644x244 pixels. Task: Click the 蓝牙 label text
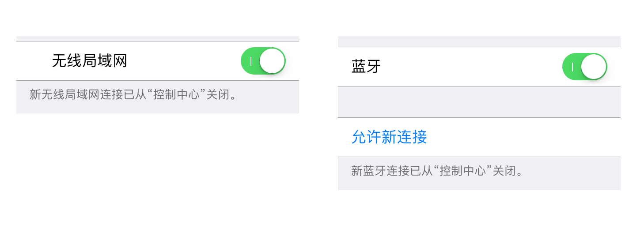click(x=366, y=67)
